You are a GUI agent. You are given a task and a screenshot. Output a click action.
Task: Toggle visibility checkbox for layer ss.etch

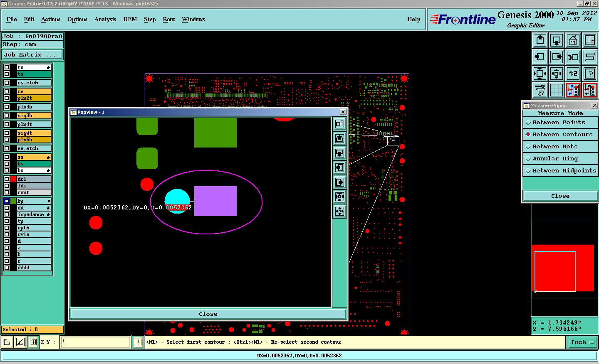tap(7, 148)
